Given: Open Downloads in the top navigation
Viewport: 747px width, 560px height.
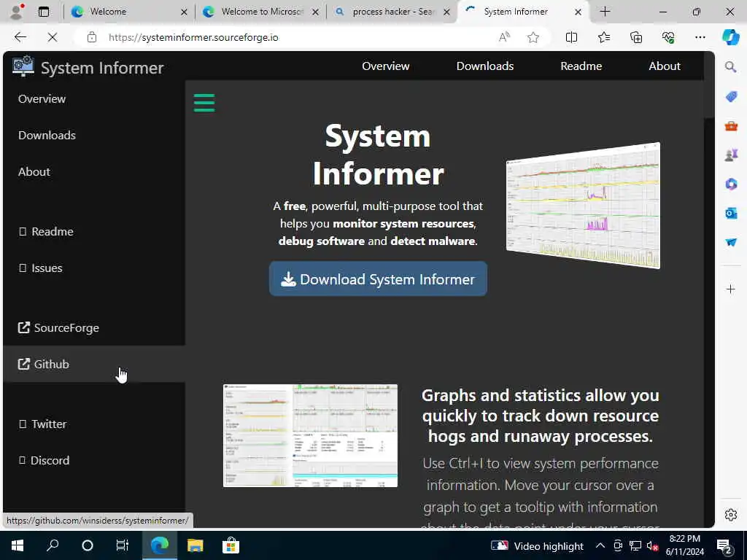Looking at the screenshot, I should 485,66.
